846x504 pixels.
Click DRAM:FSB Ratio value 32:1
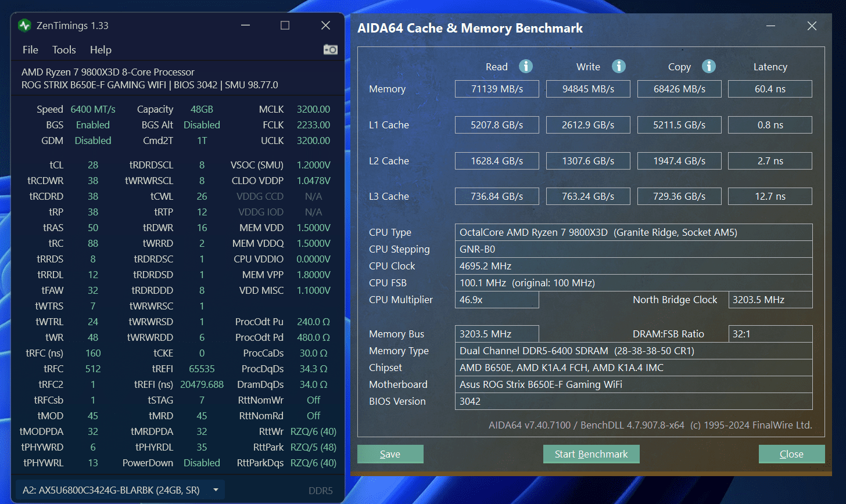(x=770, y=334)
